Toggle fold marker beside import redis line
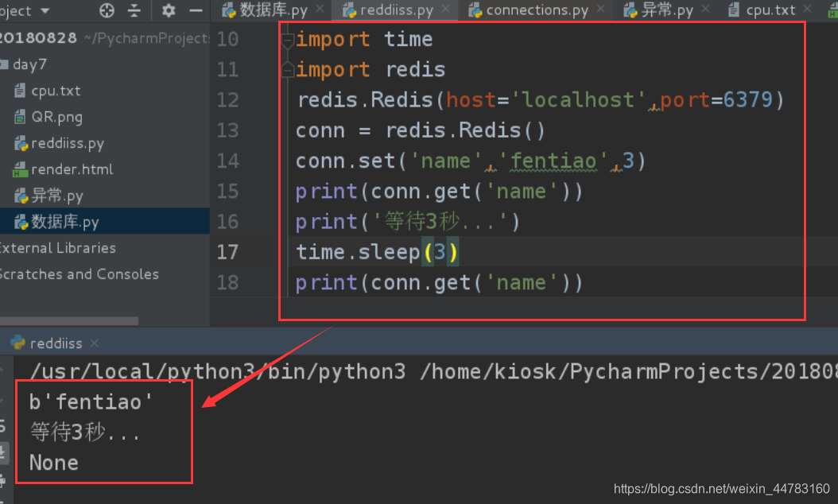The width and height of the screenshot is (838, 504). (x=288, y=69)
